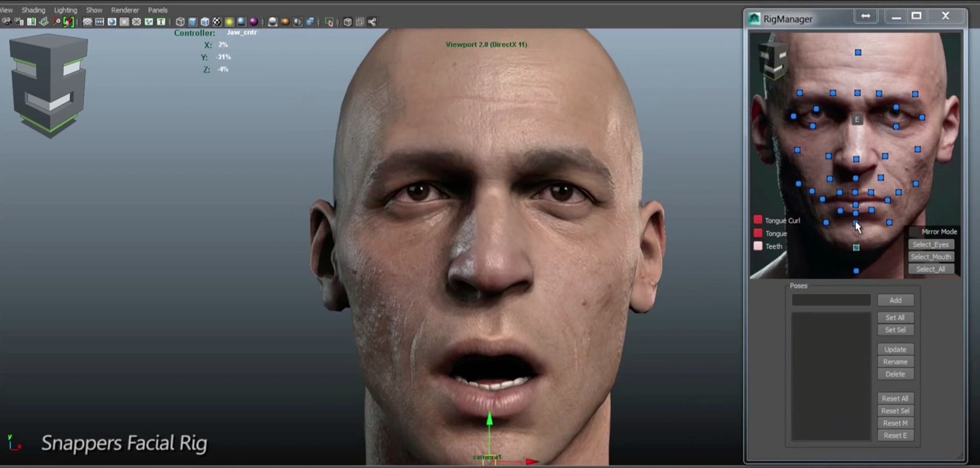Toggle the Teeth pink swatch
Viewport: 980px width, 468px height.
tap(758, 246)
